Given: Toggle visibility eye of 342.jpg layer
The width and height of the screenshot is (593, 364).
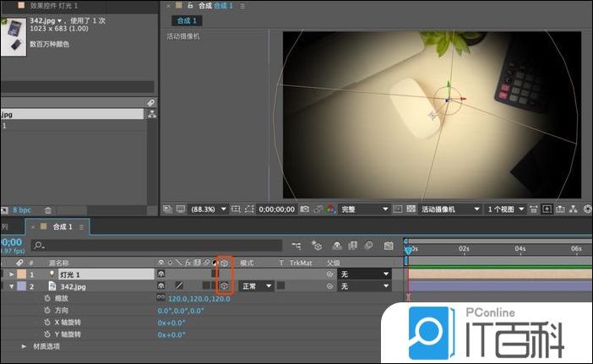Looking at the screenshot, I should point(161,286).
